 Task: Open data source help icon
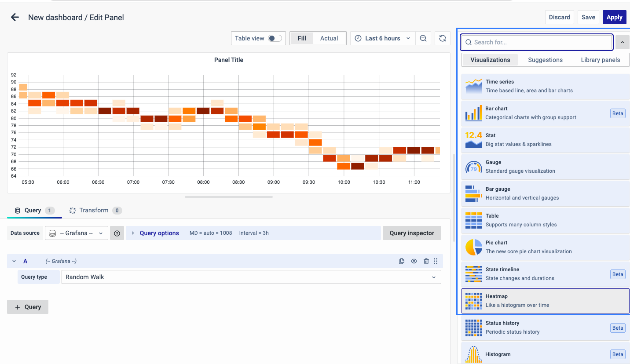(117, 233)
